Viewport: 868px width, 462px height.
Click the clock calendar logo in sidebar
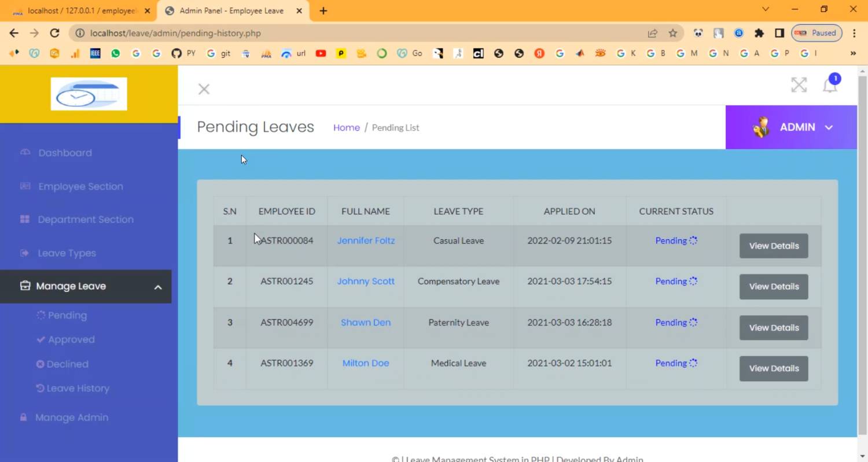(89, 94)
